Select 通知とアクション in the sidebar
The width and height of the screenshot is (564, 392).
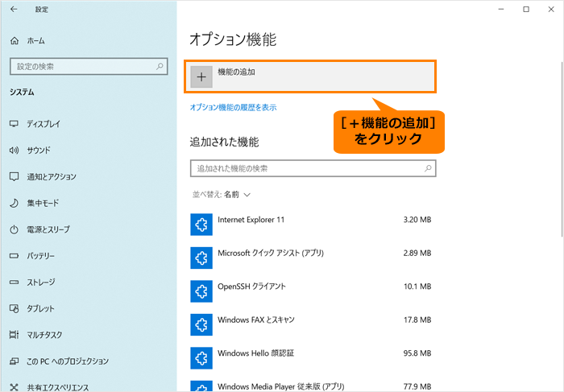pos(52,176)
